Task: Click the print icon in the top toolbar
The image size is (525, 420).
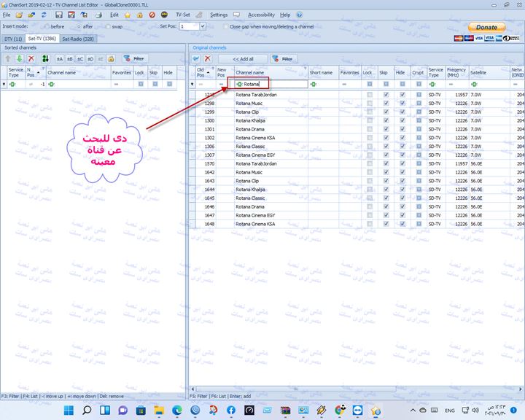Action: (x=98, y=15)
